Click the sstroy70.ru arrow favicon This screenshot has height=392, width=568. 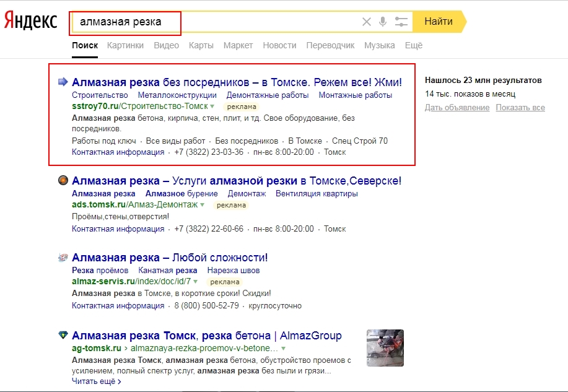coord(63,82)
